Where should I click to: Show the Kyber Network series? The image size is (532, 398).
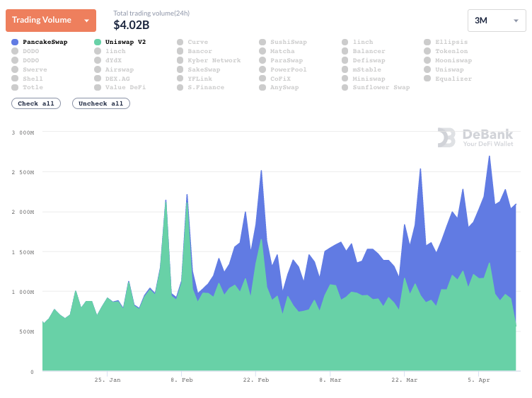[x=209, y=60]
